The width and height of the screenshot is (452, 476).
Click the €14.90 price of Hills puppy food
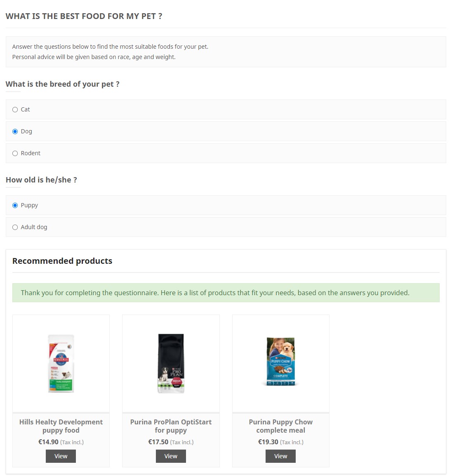pos(48,442)
